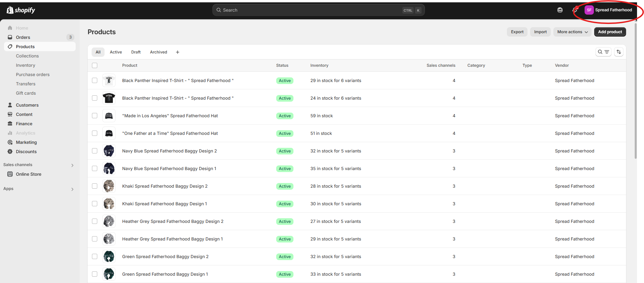644x283 pixels.
Task: Open search and filter products icon
Action: (x=603, y=52)
